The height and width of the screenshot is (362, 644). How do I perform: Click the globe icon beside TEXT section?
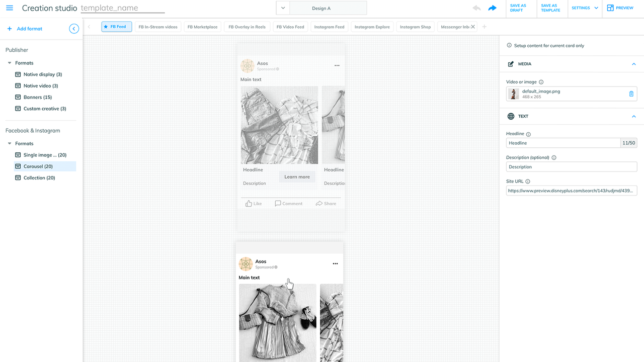[511, 116]
